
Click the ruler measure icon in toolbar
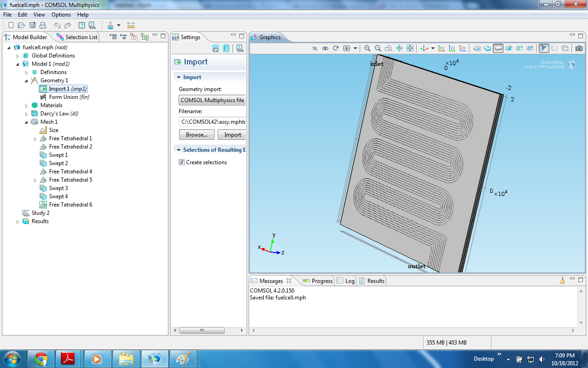coord(131,25)
